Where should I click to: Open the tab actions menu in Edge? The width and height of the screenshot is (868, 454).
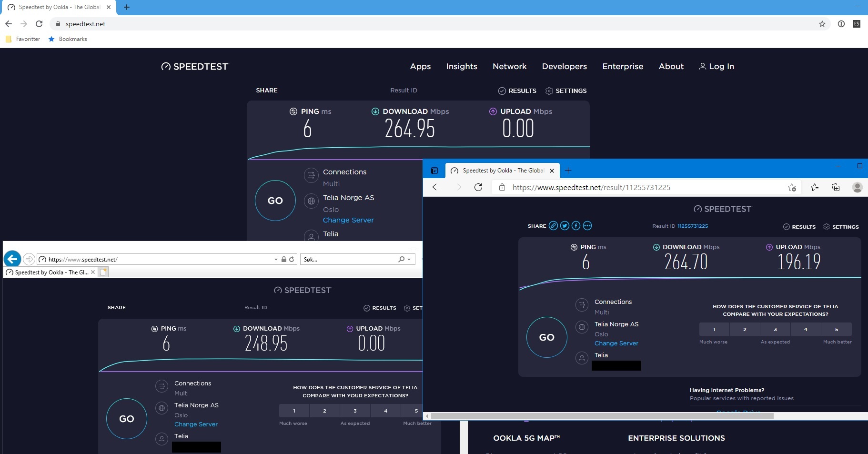click(x=434, y=171)
